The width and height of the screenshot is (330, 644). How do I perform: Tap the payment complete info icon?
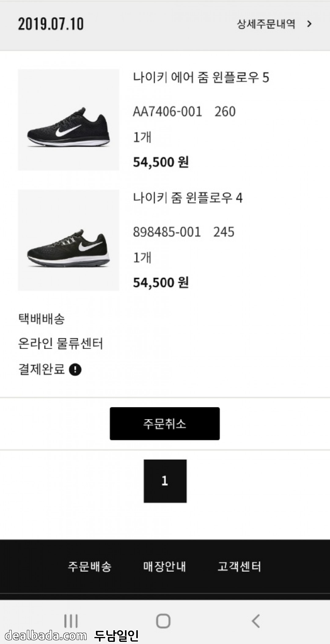click(x=75, y=370)
